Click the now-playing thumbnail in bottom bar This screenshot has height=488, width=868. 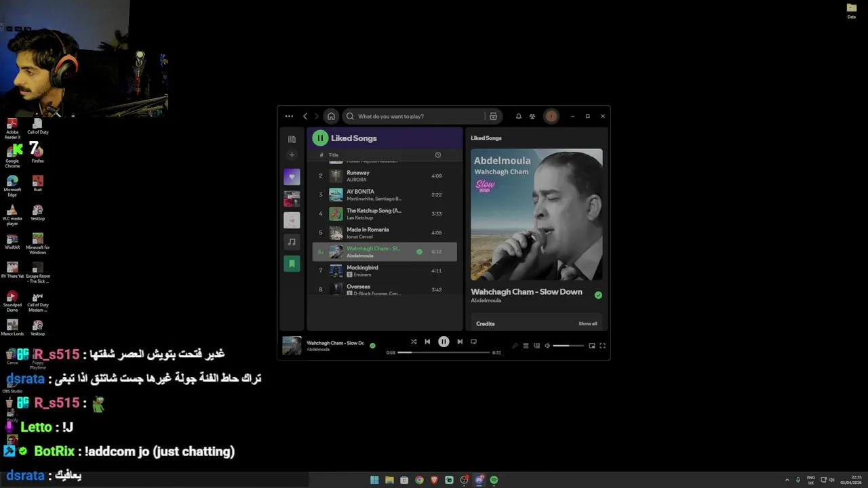[x=292, y=345]
